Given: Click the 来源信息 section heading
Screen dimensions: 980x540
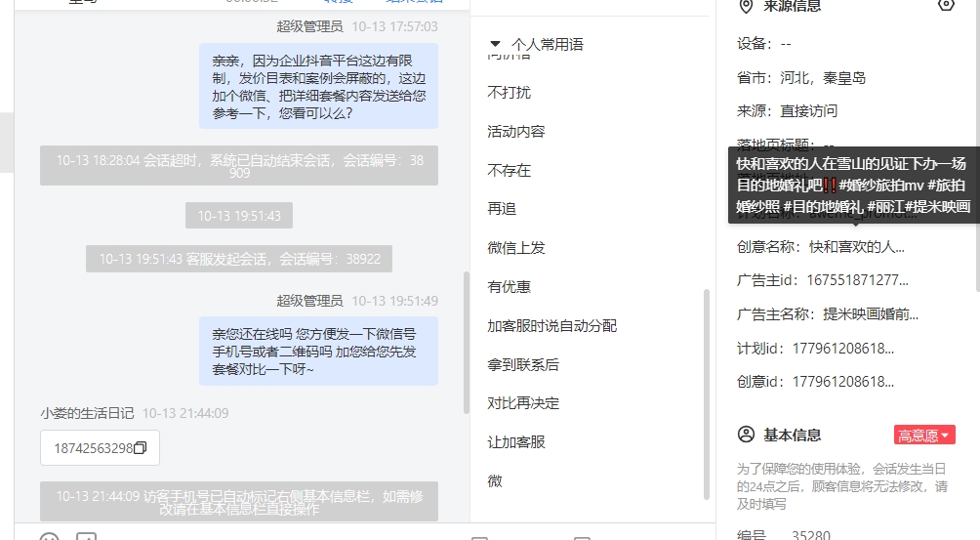Looking at the screenshot, I should point(792,6).
